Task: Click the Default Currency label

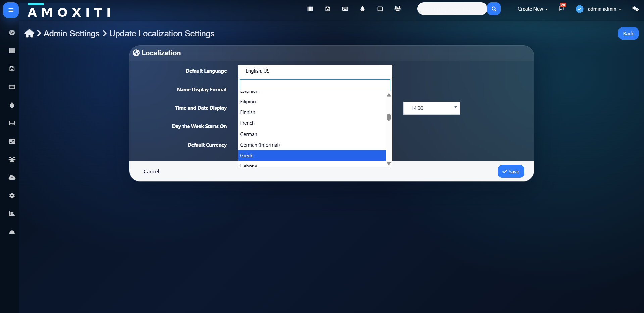Action: [207, 145]
